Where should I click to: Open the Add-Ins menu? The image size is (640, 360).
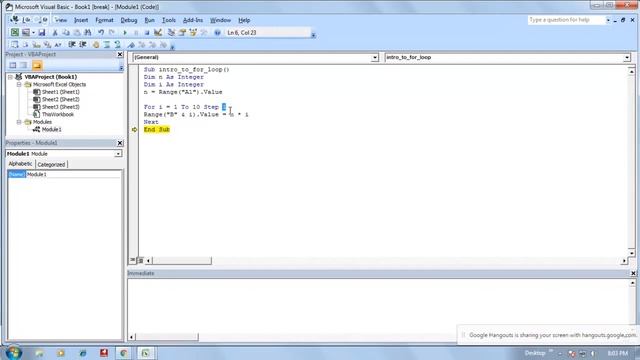click(x=193, y=20)
